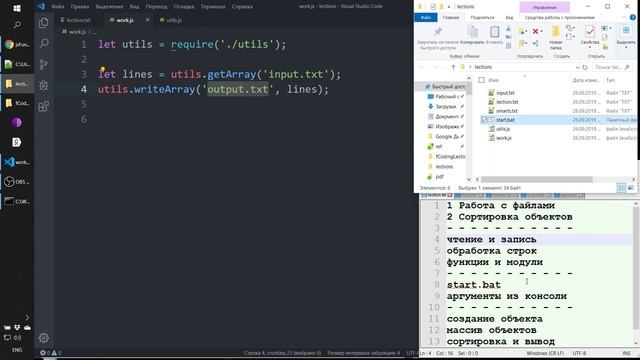Select the work.js file in Explorer list

(x=504, y=138)
